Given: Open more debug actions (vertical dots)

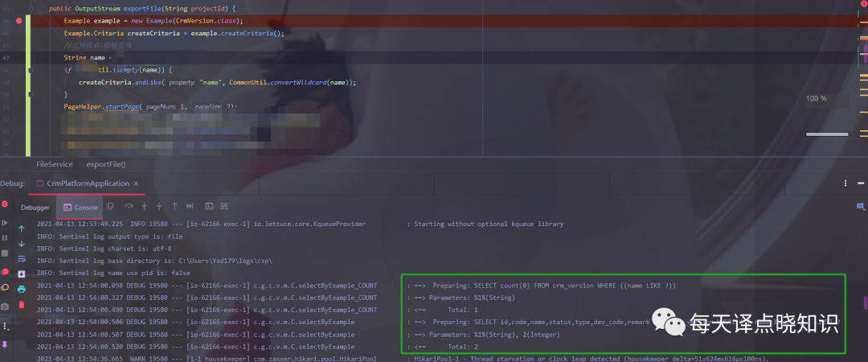Looking at the screenshot, I should 5,326.
